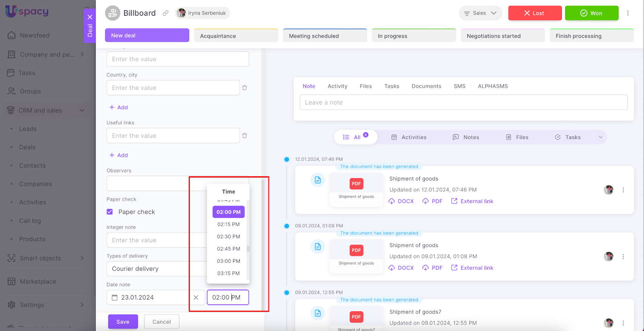644x331 pixels.
Task: Delete the Useful links field with trash icon
Action: [244, 136]
